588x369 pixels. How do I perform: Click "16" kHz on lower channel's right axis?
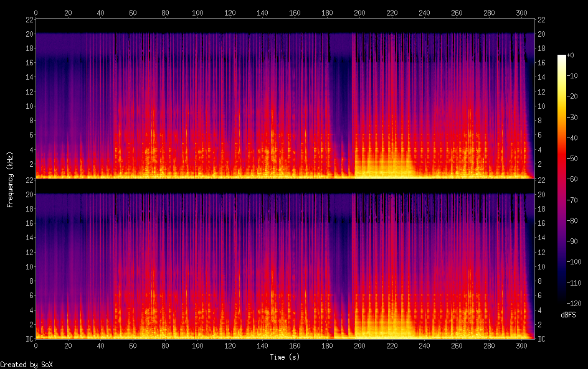(541, 223)
